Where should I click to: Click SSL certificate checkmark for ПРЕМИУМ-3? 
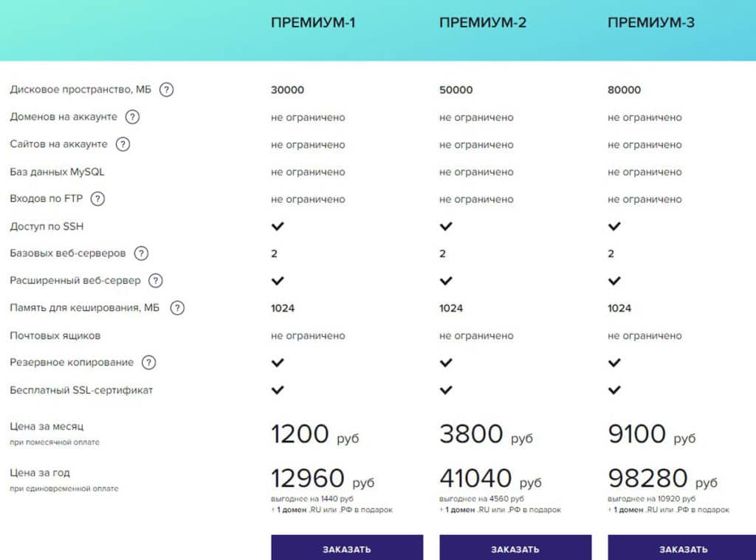[614, 390]
